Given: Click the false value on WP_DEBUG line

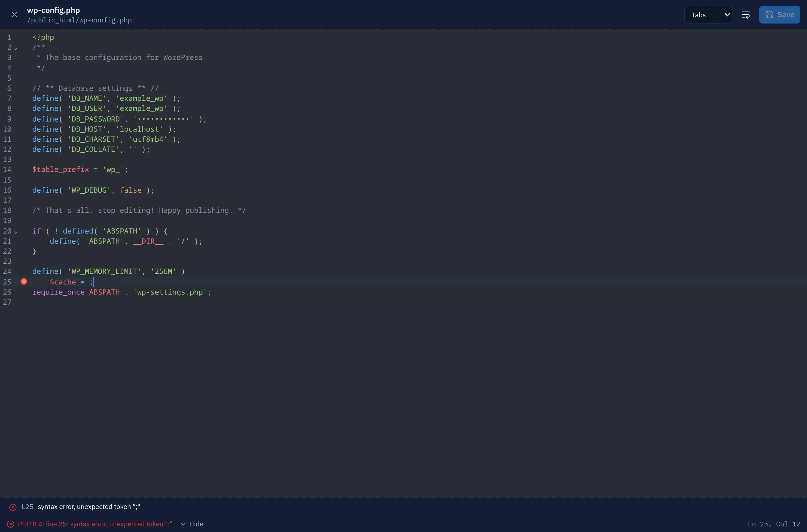Looking at the screenshot, I should click(x=131, y=190).
